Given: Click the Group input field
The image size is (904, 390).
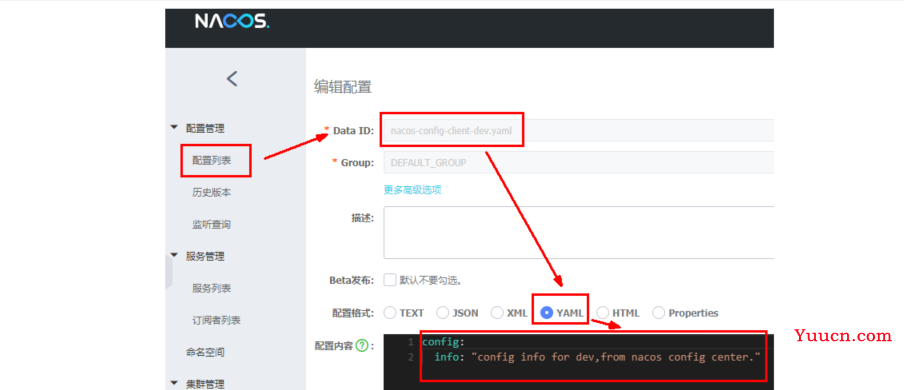Looking at the screenshot, I should 578,163.
